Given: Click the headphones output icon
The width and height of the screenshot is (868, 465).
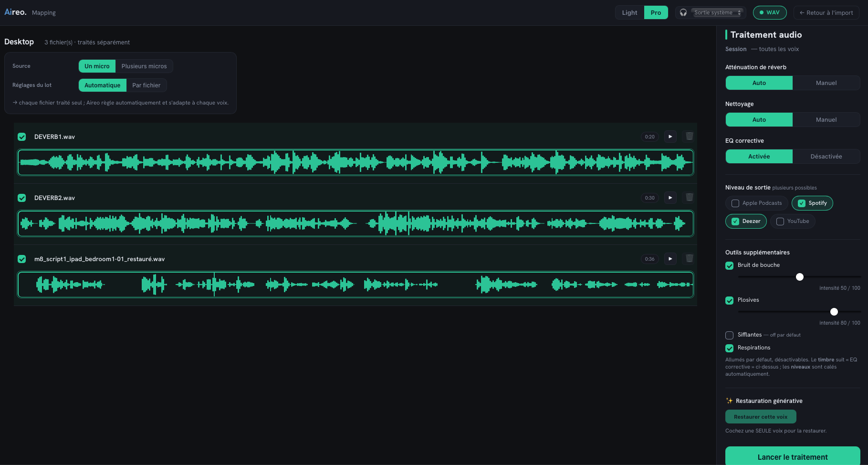Looking at the screenshot, I should click(683, 12).
